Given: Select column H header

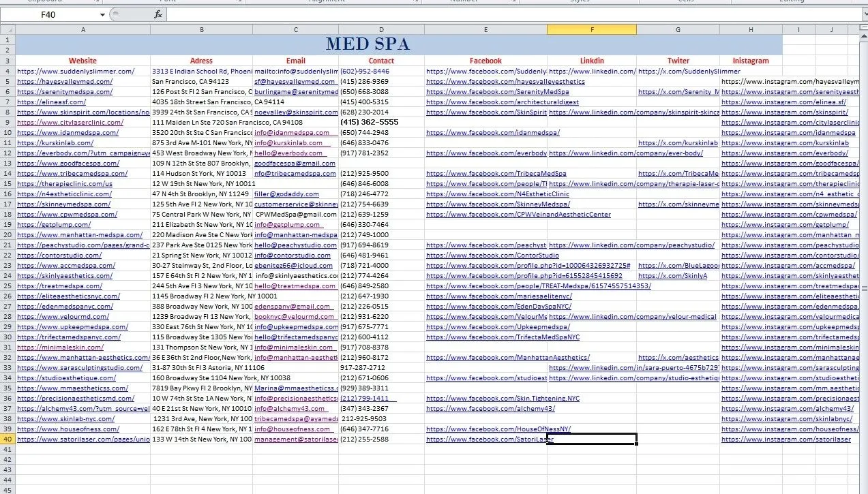Looking at the screenshot, I should coord(751,29).
